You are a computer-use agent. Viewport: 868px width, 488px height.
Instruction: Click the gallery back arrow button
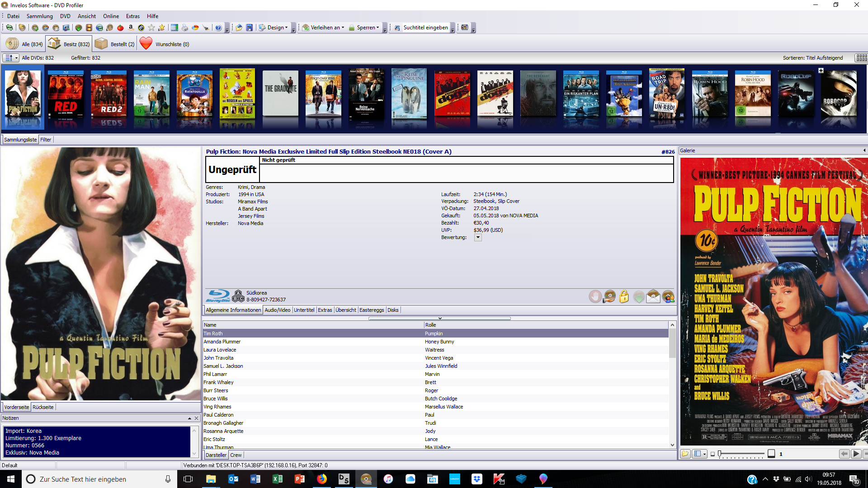coord(844,454)
